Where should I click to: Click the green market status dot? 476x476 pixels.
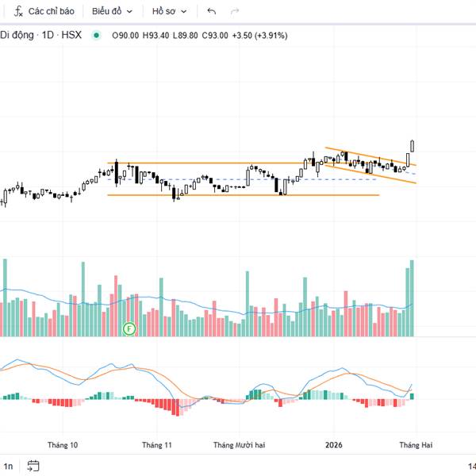point(97,35)
